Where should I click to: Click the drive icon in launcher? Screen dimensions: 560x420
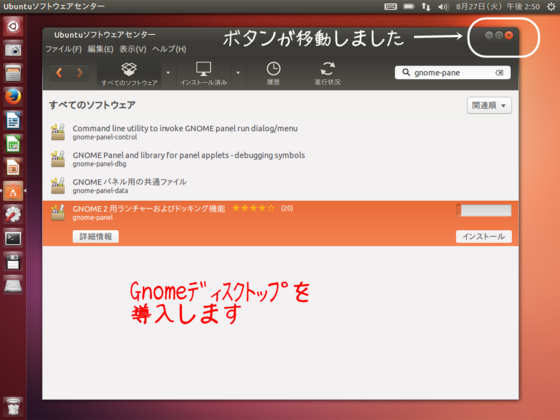(x=13, y=285)
